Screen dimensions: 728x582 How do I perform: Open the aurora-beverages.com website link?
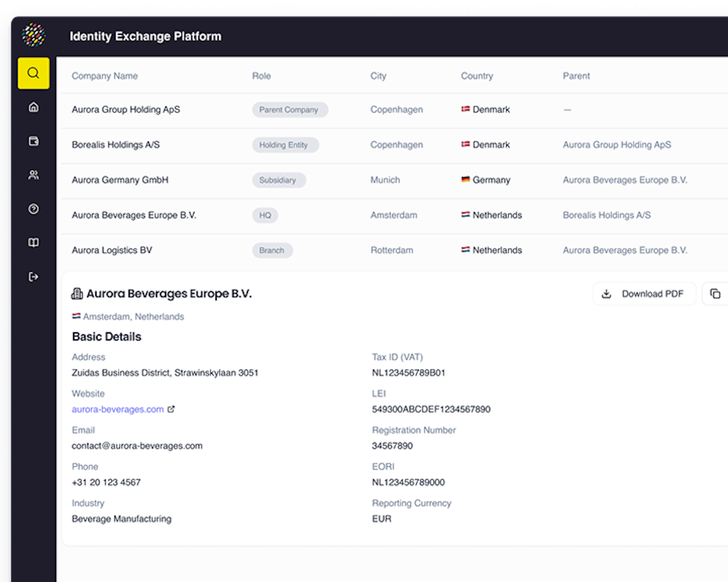(x=118, y=409)
